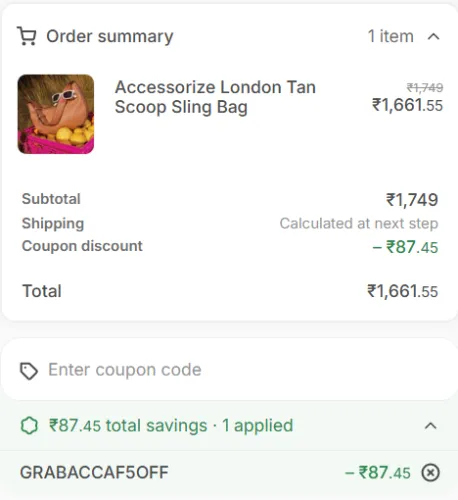This screenshot has width=458, height=500.
Task: Click the strikethrough ₹1,749 original price
Action: [425, 88]
